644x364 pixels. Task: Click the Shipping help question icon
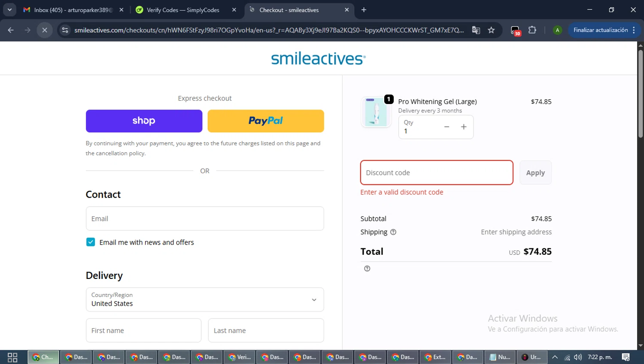[x=393, y=232]
